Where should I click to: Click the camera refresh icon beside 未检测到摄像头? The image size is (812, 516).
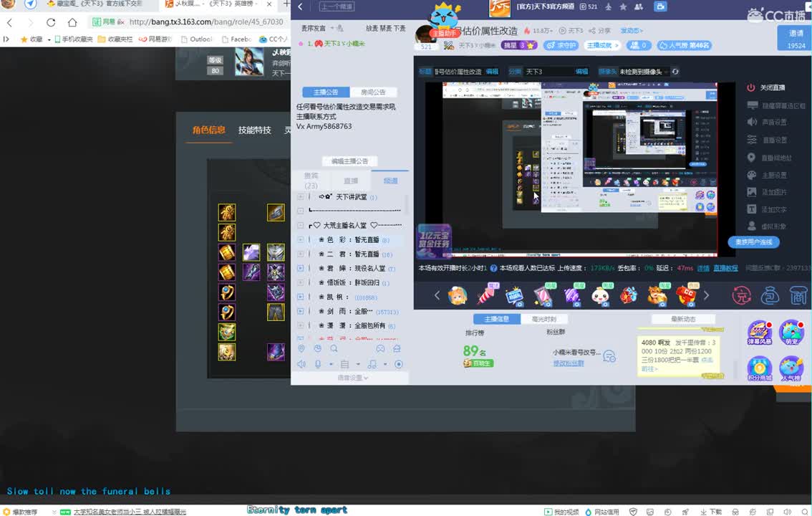pos(675,72)
